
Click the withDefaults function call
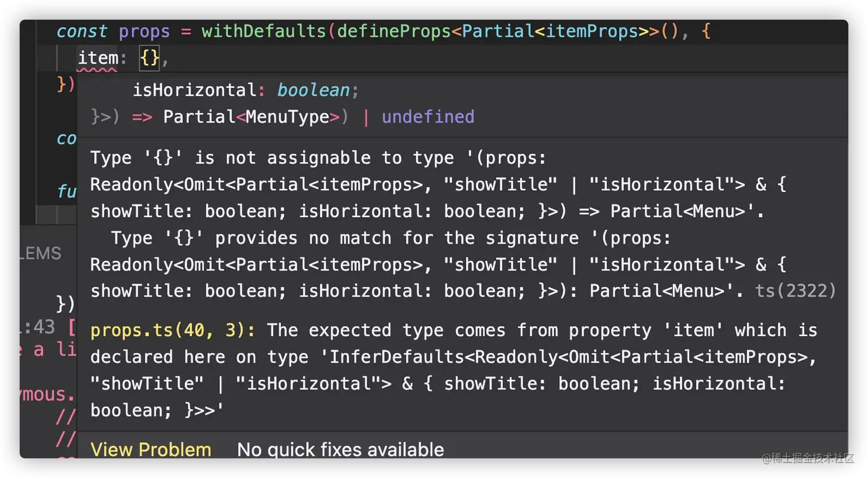click(x=263, y=31)
